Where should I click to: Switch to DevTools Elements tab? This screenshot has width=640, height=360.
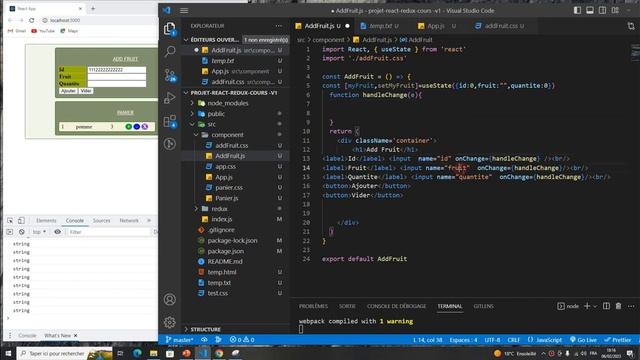point(46,220)
